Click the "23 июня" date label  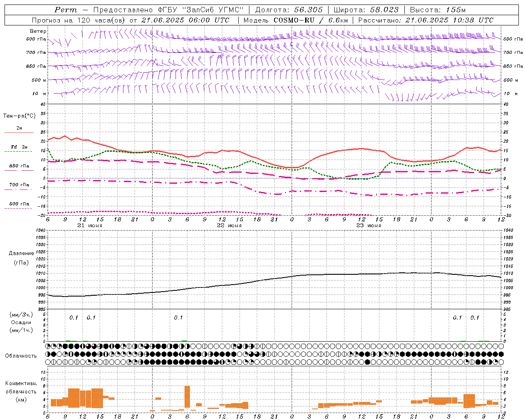point(369,226)
